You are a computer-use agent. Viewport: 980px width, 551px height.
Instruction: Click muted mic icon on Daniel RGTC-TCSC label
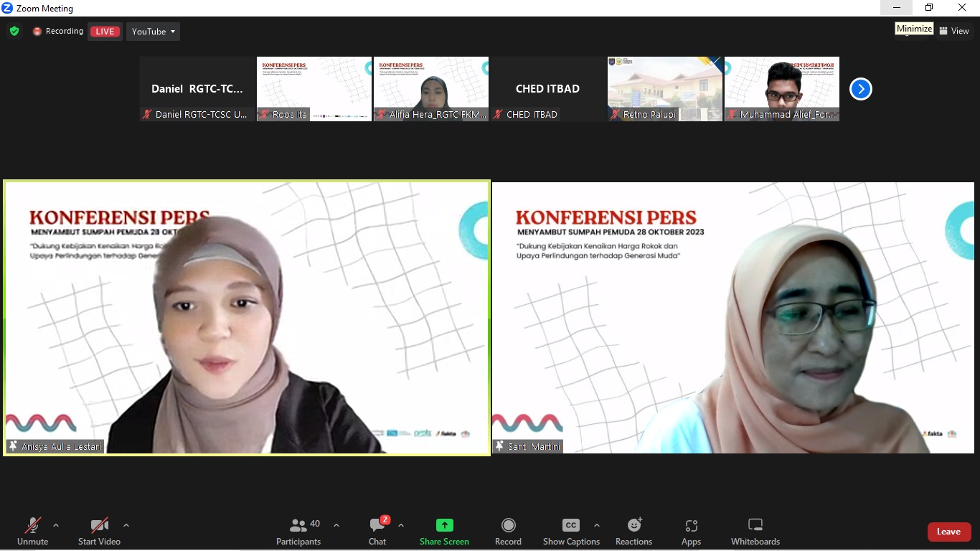tap(147, 115)
